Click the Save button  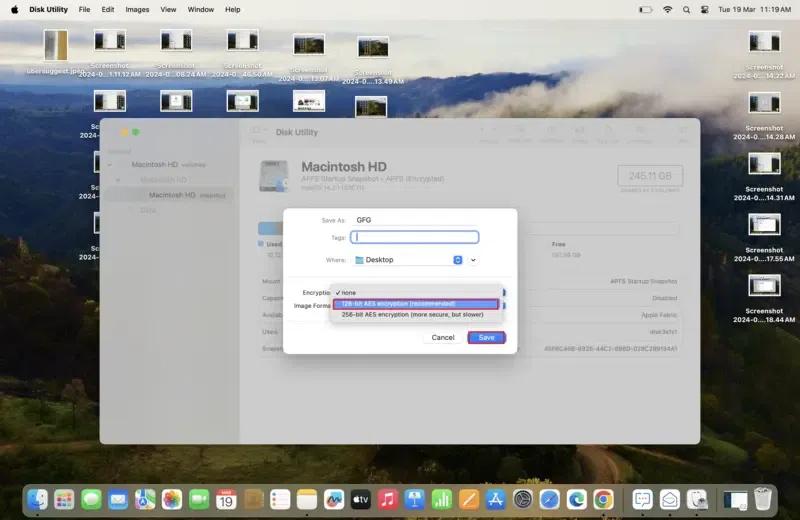tap(487, 338)
